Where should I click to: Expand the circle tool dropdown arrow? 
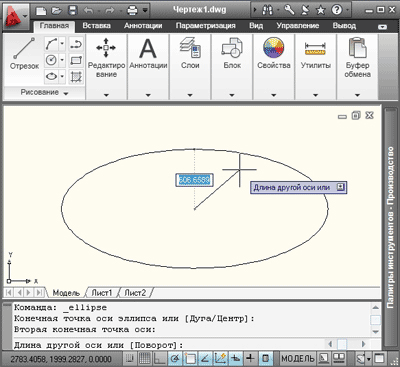coord(62,60)
